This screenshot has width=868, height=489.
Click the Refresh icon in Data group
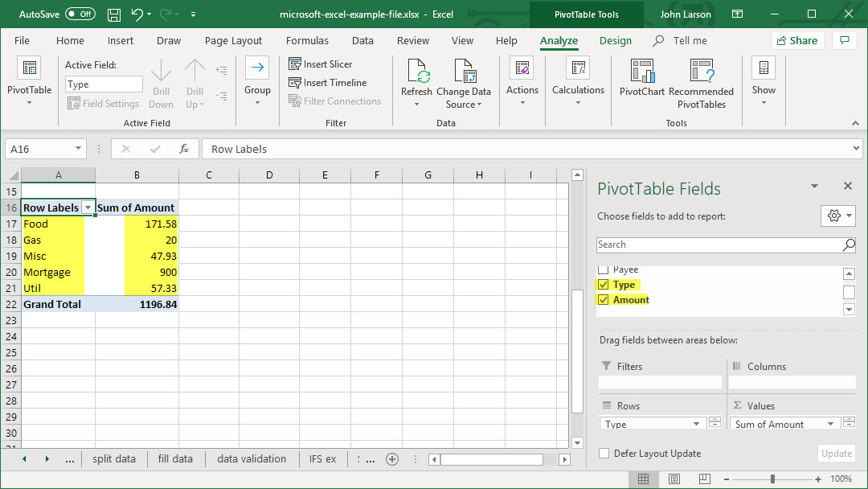[x=417, y=72]
